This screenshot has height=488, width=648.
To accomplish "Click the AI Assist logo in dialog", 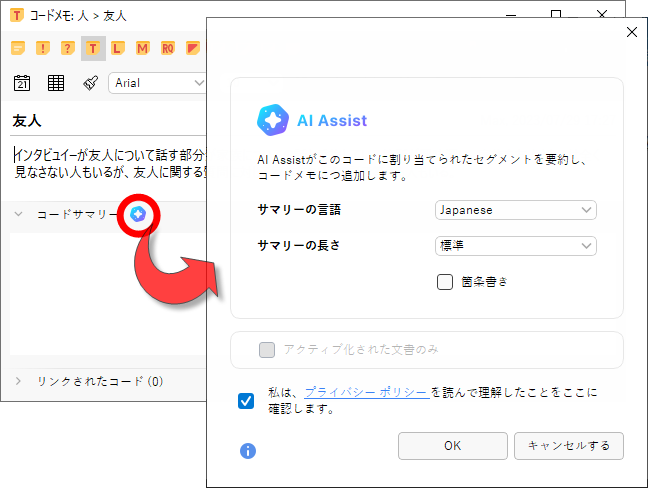I will (x=273, y=120).
